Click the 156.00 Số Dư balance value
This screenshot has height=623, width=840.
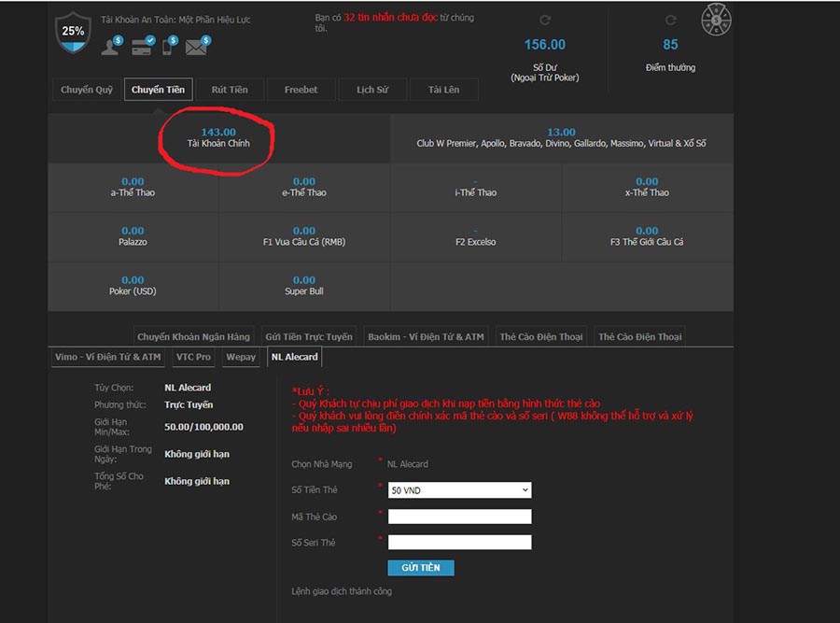[x=545, y=45]
